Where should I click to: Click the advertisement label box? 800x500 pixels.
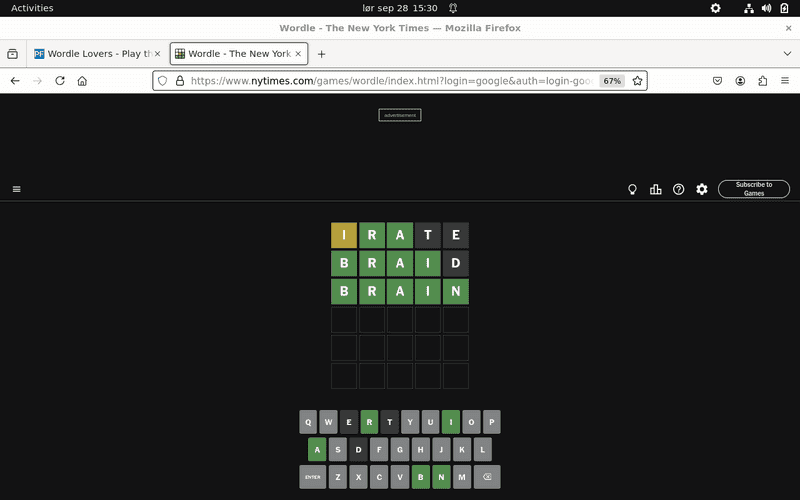(400, 115)
